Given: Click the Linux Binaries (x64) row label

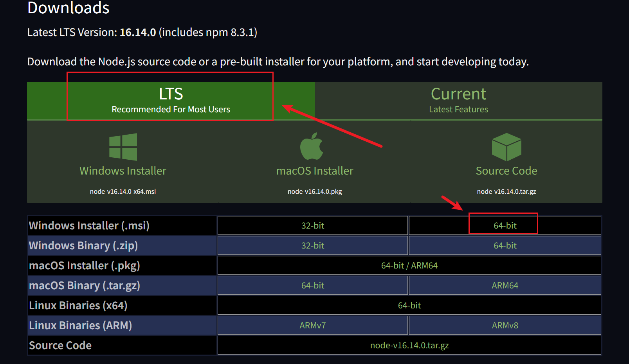Looking at the screenshot, I should [78, 305].
